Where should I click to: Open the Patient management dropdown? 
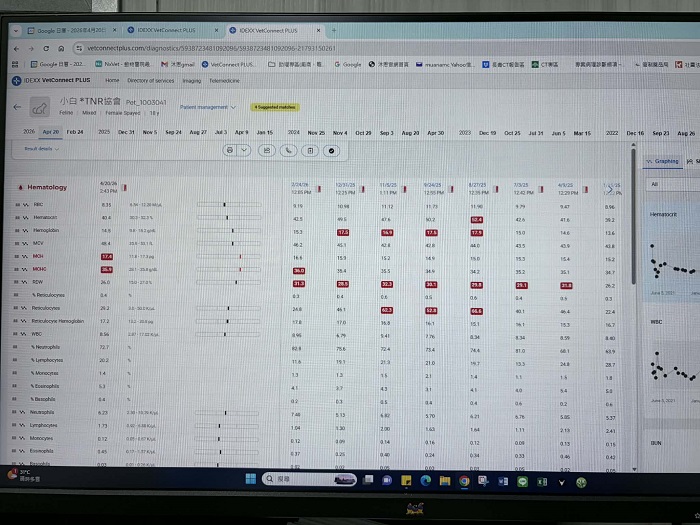click(x=208, y=106)
